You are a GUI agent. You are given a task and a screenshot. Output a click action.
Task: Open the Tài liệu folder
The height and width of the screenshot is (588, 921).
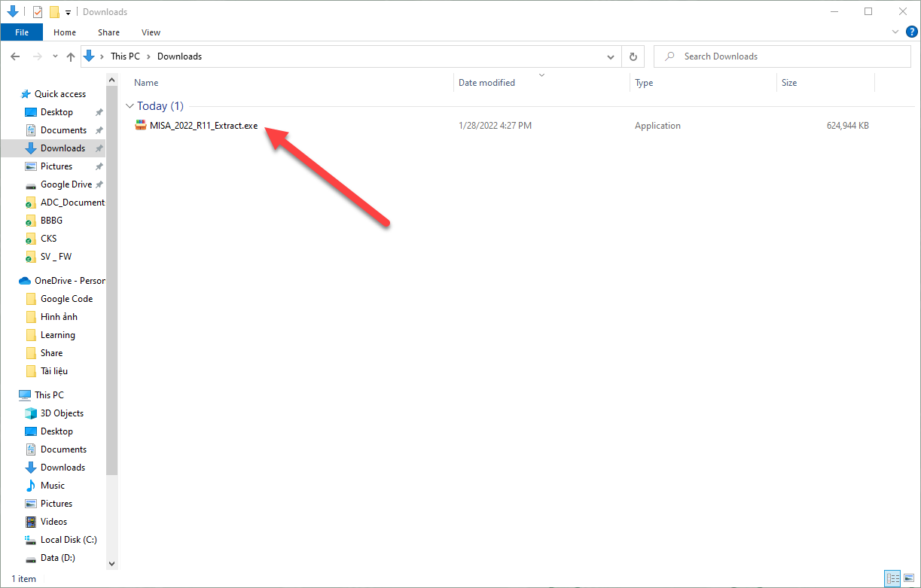54,371
